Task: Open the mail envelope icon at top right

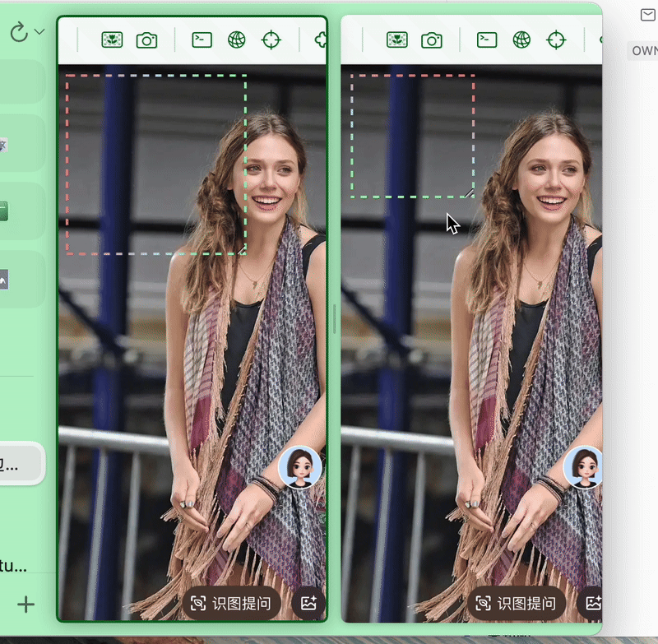Action: coord(648,15)
